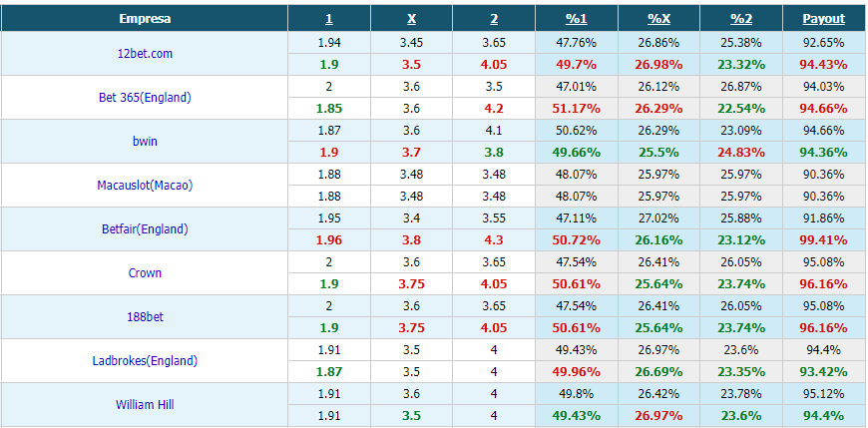Select William Hill opening payout 95.12%
Viewport: 868px width, 428px height.
[824, 394]
